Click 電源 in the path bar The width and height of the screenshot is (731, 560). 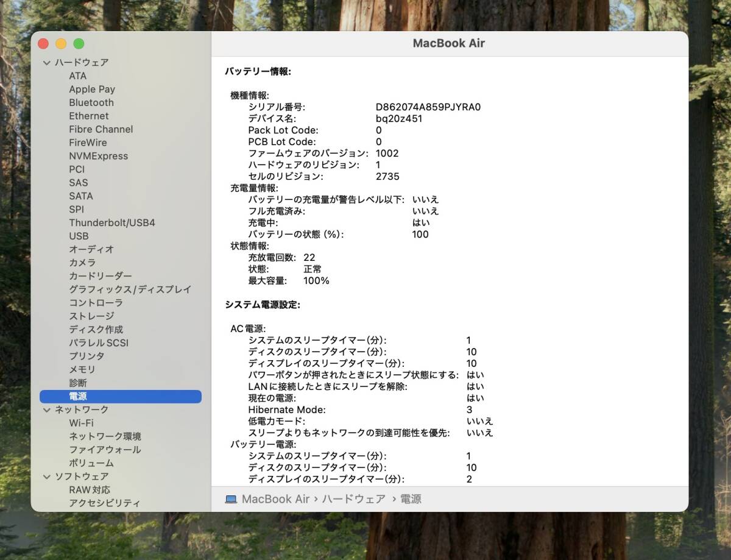[411, 499]
